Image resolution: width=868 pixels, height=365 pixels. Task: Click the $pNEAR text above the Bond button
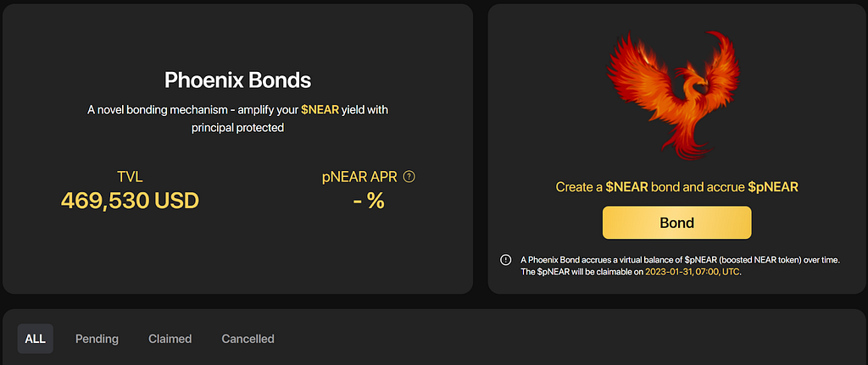point(773,187)
